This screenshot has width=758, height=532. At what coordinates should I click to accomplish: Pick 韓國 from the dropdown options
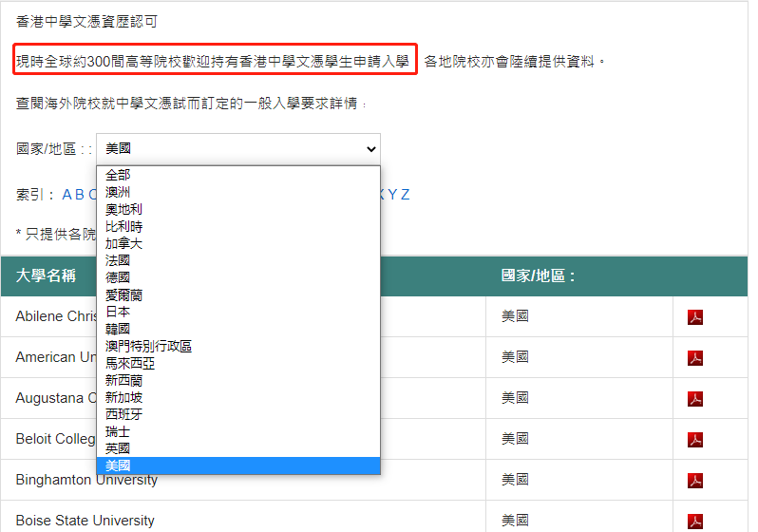(x=238, y=329)
